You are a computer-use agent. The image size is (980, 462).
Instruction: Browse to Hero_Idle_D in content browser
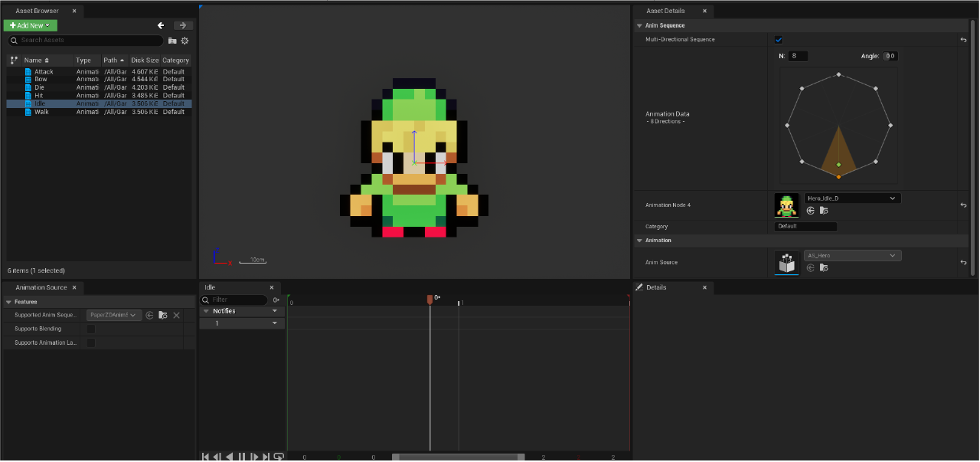click(823, 211)
